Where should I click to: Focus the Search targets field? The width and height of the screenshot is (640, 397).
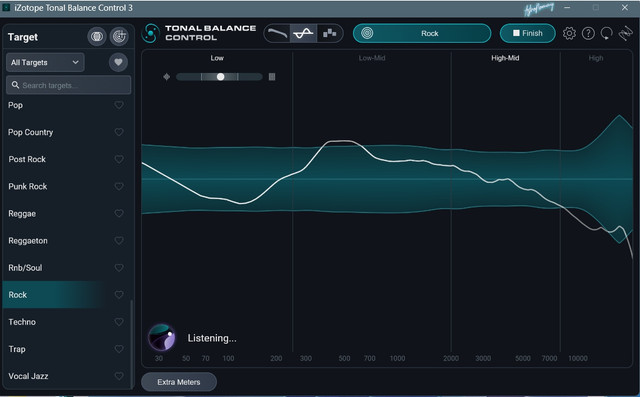pyautogui.click(x=69, y=85)
